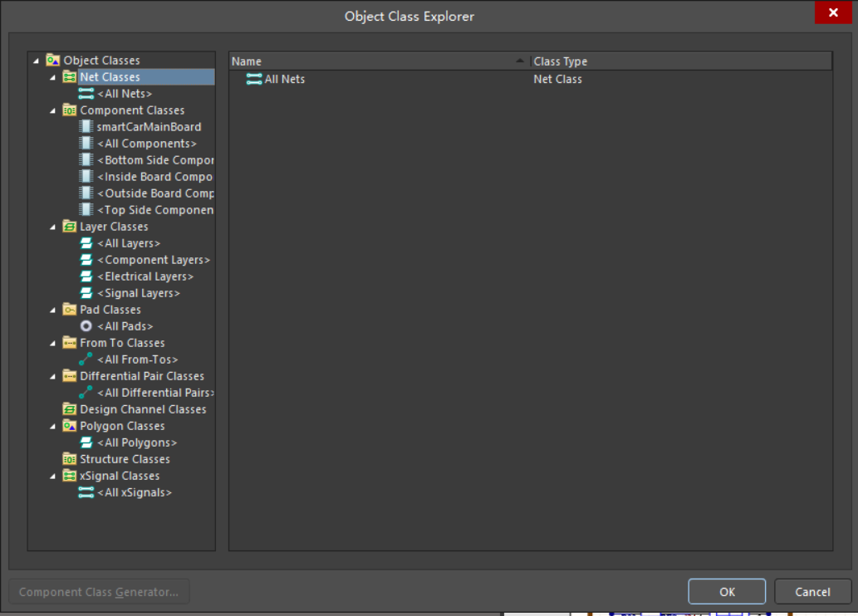Click the <Top Side Components> chip icon

coord(86,210)
